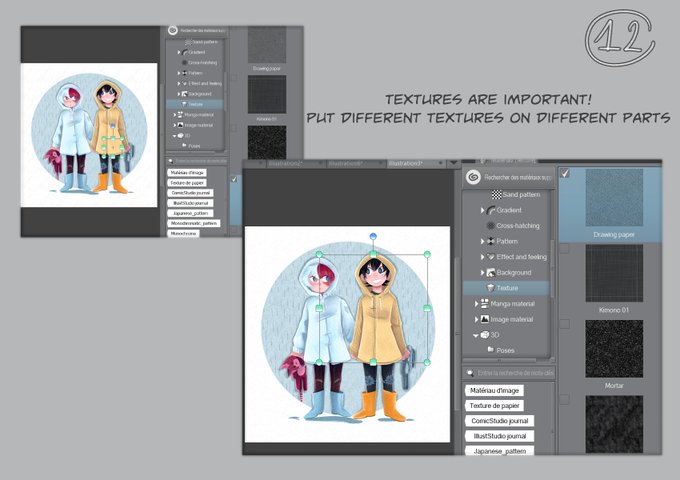This screenshot has width=680, height=480.
Task: Click the Image material icon in the back window
Action: coord(180,125)
